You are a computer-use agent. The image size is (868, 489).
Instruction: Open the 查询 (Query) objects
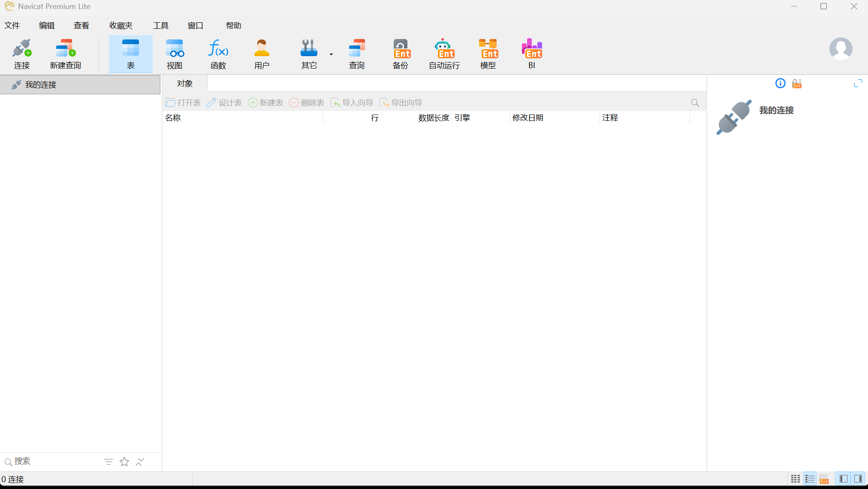pyautogui.click(x=356, y=54)
